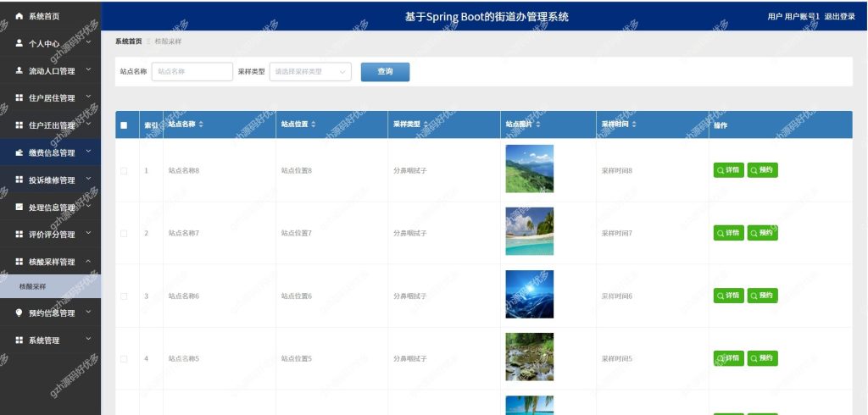This screenshot has height=415, width=868.
Task: Click 预约 for 站点名称7
Action: tap(762, 233)
